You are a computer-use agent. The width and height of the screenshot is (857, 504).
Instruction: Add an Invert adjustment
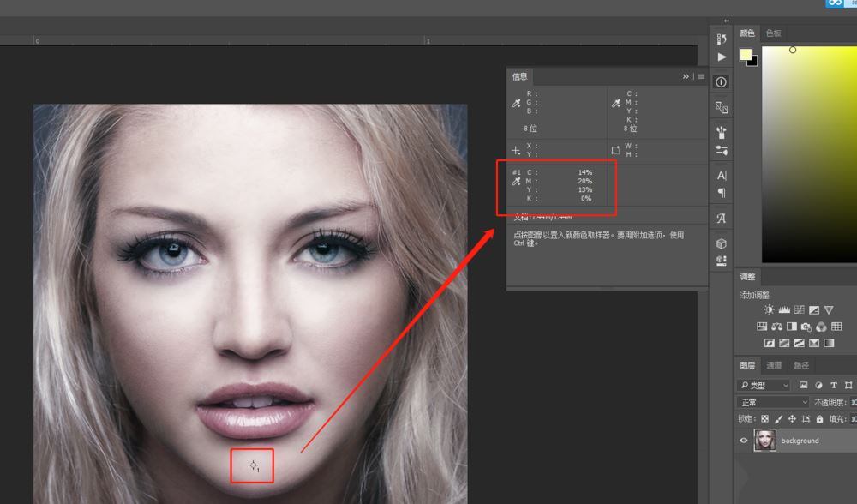tap(770, 343)
